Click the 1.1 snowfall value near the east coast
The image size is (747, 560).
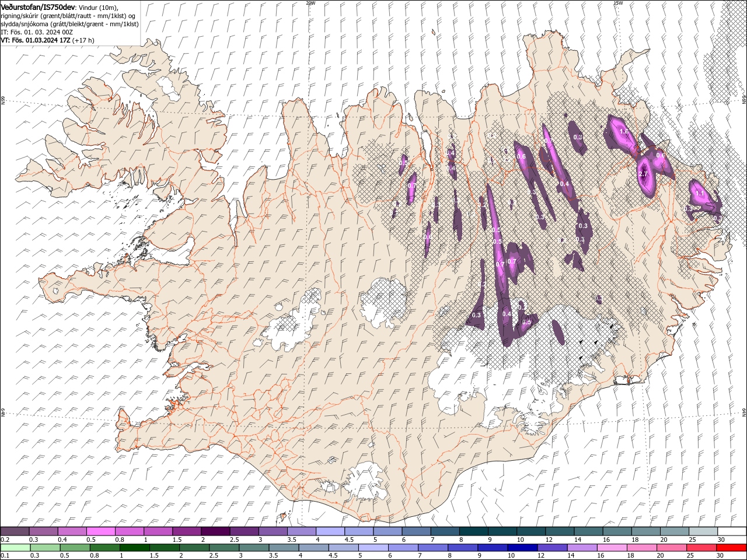click(x=700, y=193)
